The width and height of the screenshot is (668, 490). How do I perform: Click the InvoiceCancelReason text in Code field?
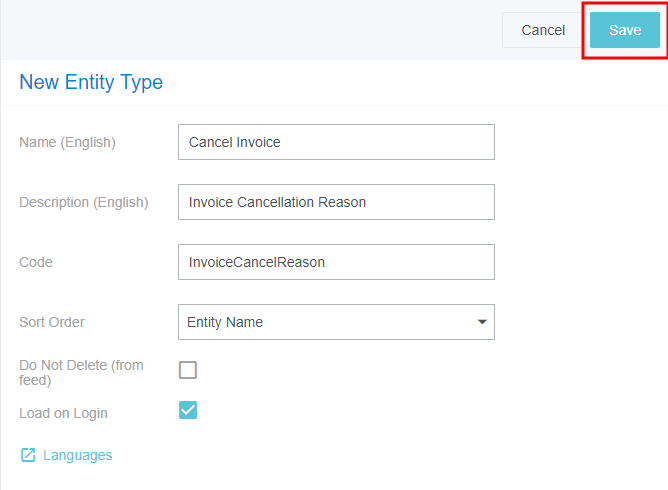pyautogui.click(x=257, y=262)
